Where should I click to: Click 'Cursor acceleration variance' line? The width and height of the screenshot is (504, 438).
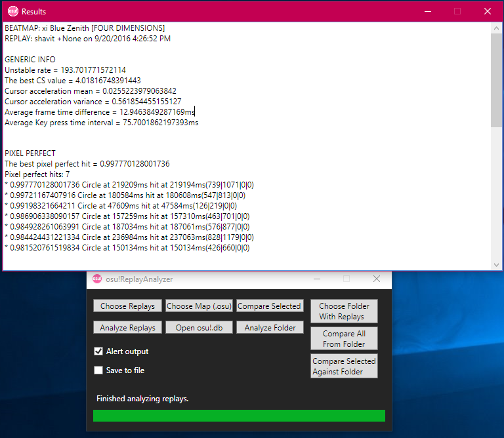pos(93,102)
